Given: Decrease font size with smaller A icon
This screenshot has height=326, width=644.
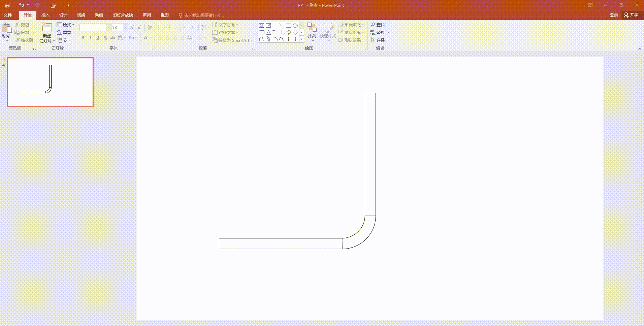Looking at the screenshot, I should click(139, 28).
